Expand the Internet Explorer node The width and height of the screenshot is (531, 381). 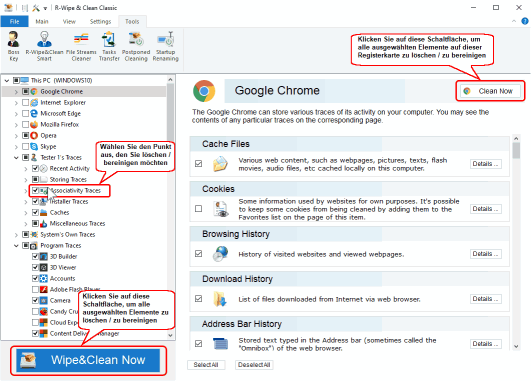16,103
